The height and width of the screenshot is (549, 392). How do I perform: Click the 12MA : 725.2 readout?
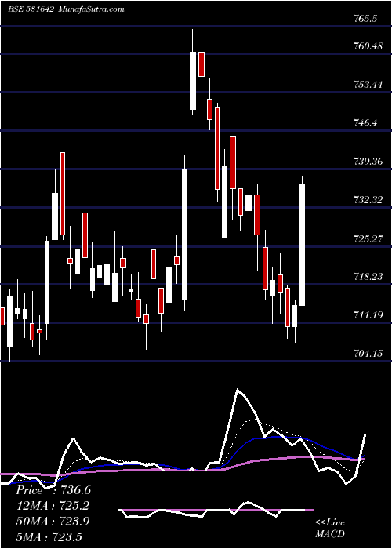(x=53, y=505)
